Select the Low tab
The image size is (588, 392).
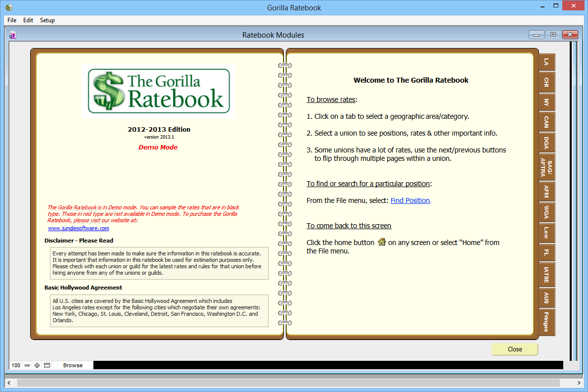(546, 233)
